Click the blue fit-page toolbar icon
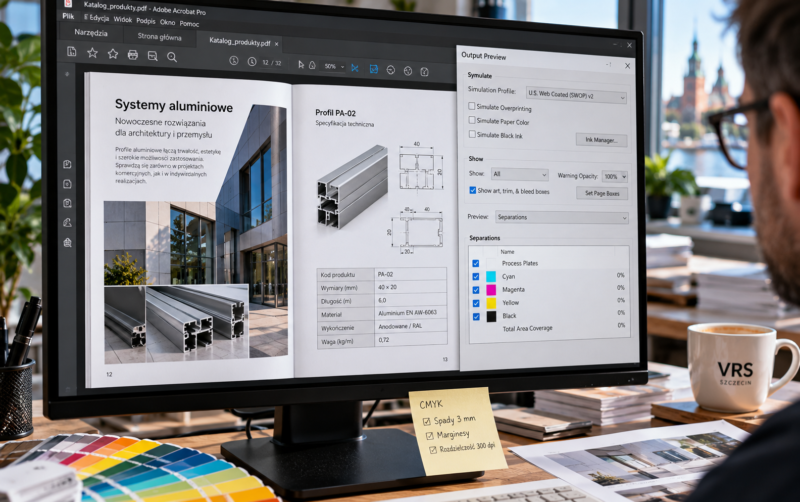This screenshot has width=800, height=502. [x=373, y=68]
